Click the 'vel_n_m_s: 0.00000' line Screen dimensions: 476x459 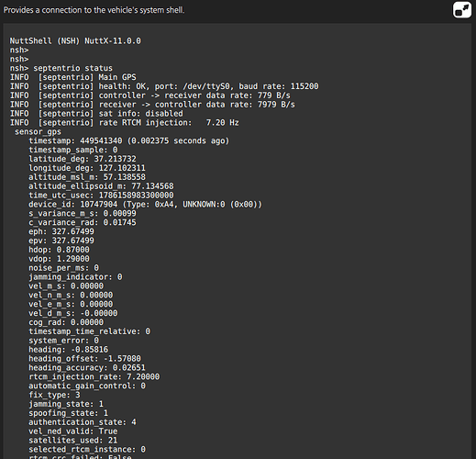pyautogui.click(x=71, y=295)
